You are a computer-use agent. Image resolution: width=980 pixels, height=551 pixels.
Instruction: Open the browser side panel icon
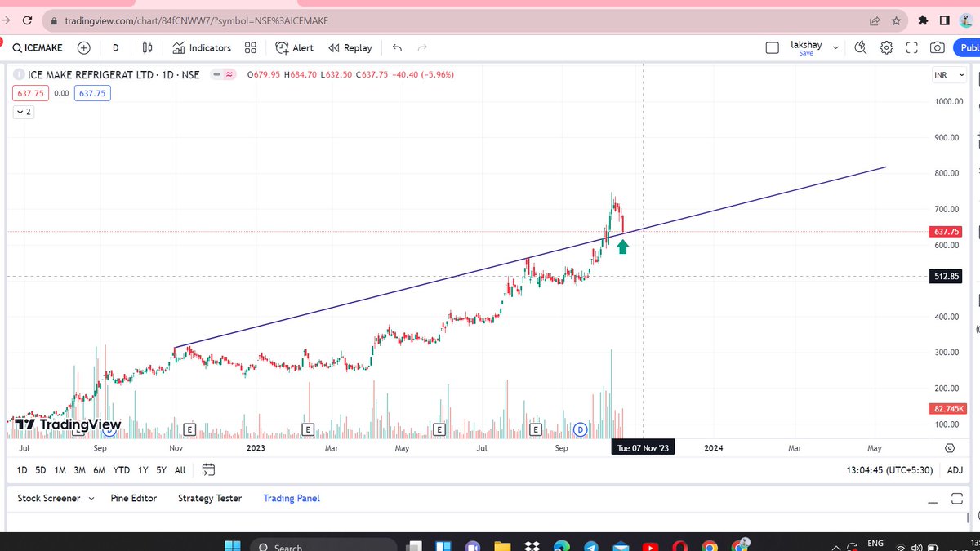(944, 20)
